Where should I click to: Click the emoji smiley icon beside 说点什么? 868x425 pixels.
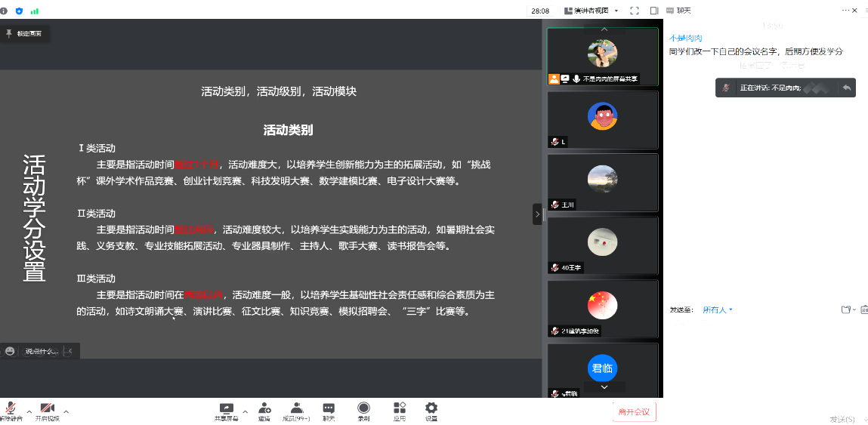tap(10, 351)
